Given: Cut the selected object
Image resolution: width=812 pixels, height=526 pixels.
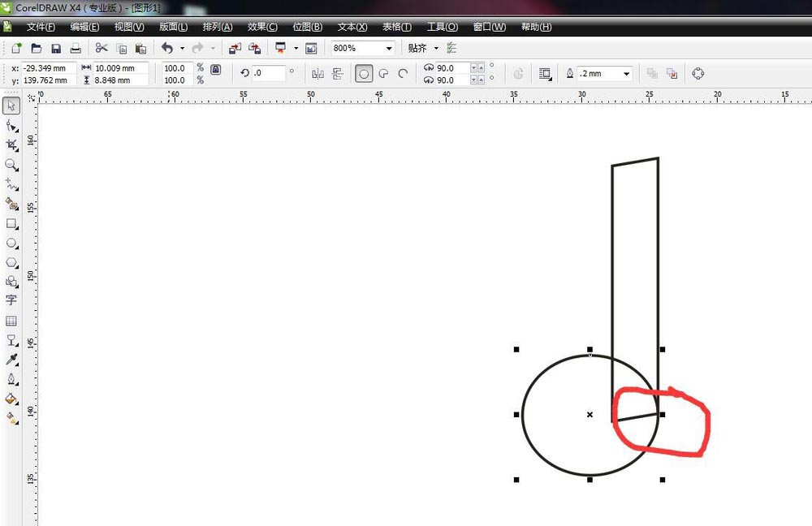Looking at the screenshot, I should [x=101, y=48].
